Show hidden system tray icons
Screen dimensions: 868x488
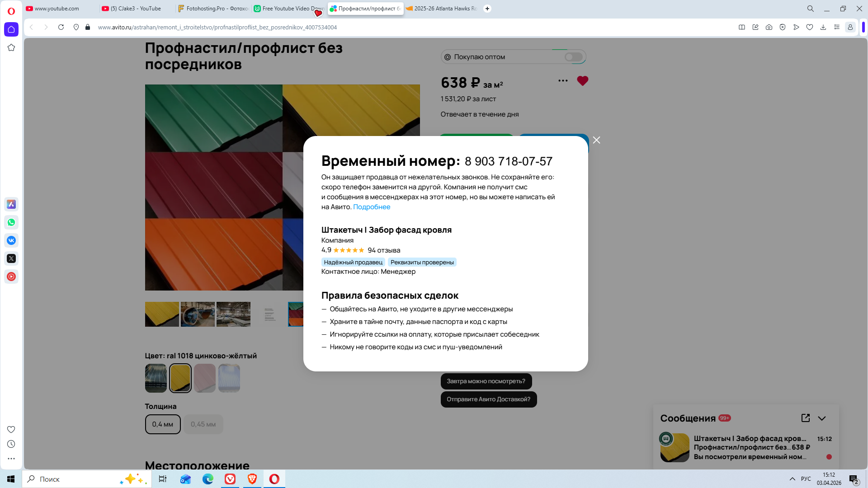pyautogui.click(x=792, y=479)
